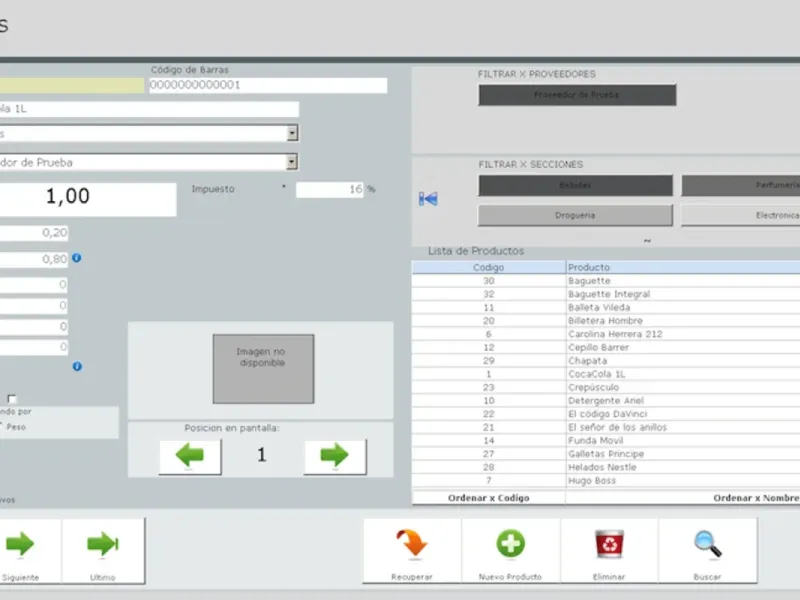Select Balleta Vileda in product list

pyautogui.click(x=606, y=307)
